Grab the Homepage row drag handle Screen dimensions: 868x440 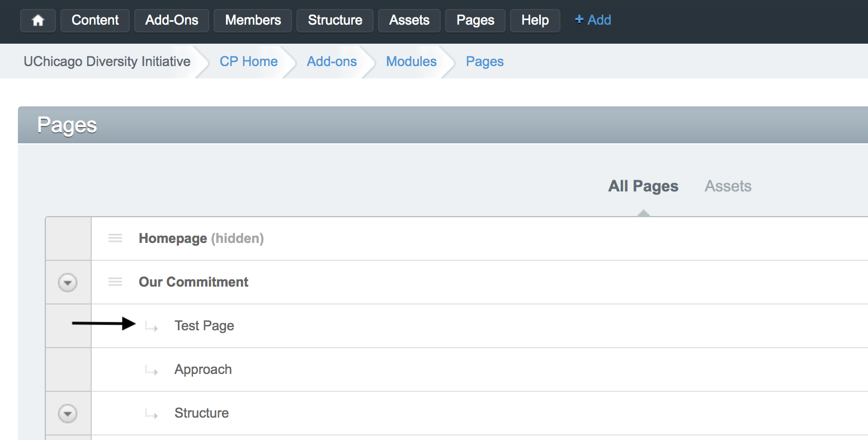click(115, 238)
